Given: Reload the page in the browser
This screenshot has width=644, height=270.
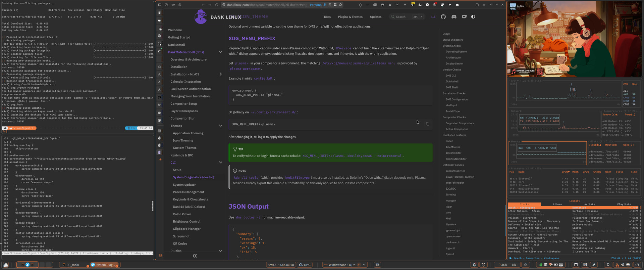Looking at the screenshot, I should (x=217, y=5).
